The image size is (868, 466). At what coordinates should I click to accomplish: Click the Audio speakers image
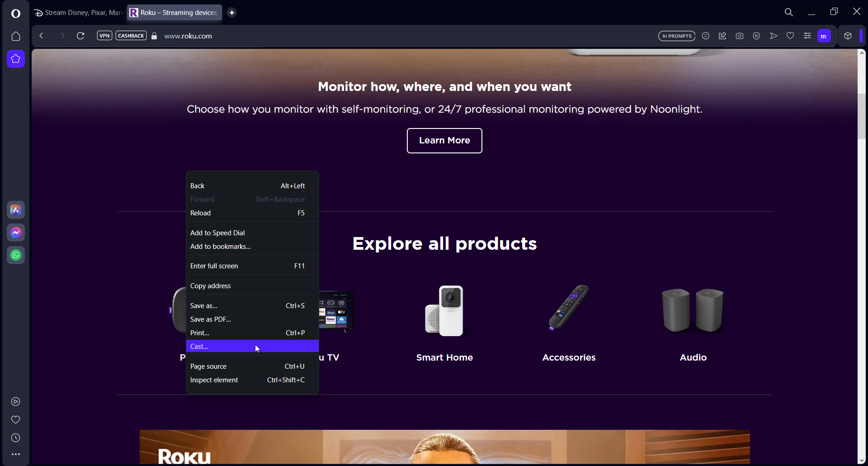[x=693, y=310]
